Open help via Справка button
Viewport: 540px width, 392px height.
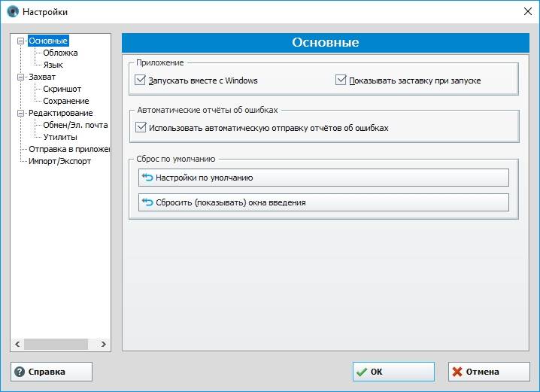click(51, 372)
